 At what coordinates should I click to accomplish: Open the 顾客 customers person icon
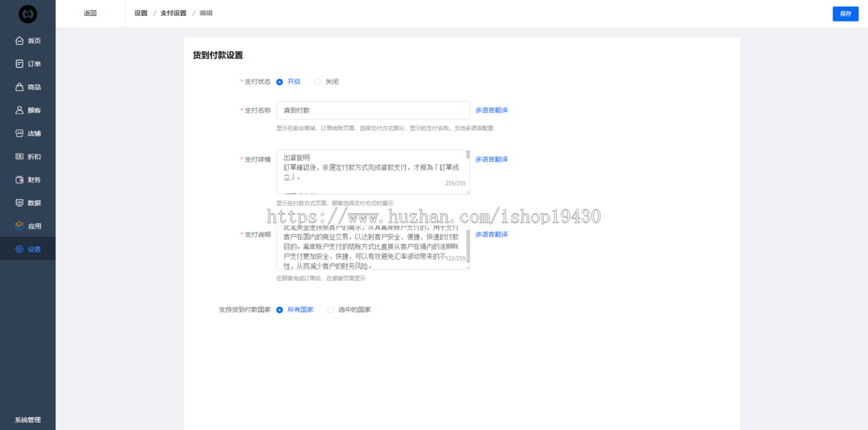click(x=20, y=110)
